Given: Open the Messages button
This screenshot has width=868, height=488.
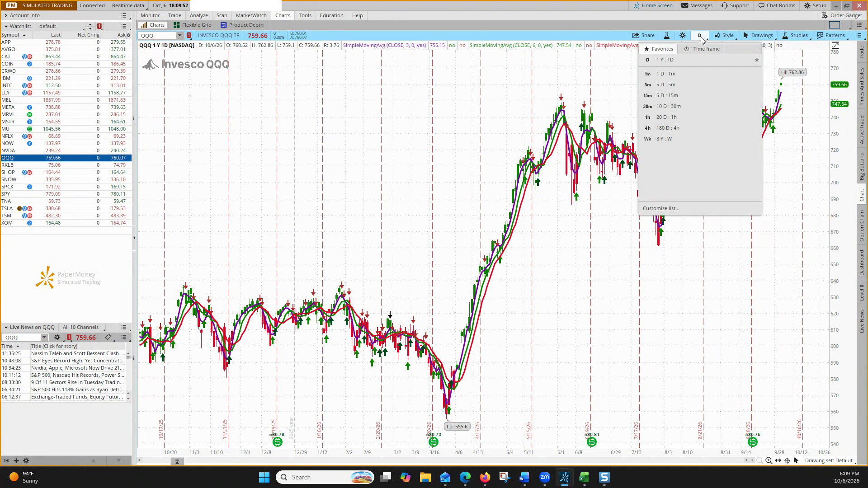Looking at the screenshot, I should coord(697,5).
